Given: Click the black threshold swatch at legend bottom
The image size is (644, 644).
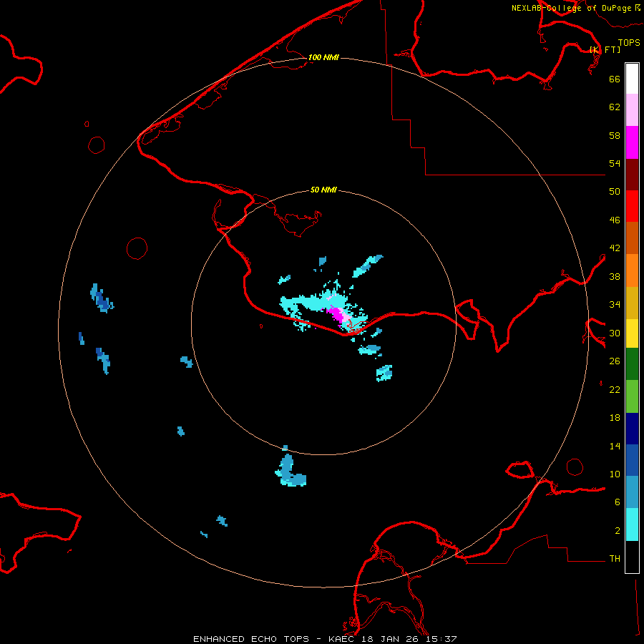Looking at the screenshot, I should (x=632, y=557).
